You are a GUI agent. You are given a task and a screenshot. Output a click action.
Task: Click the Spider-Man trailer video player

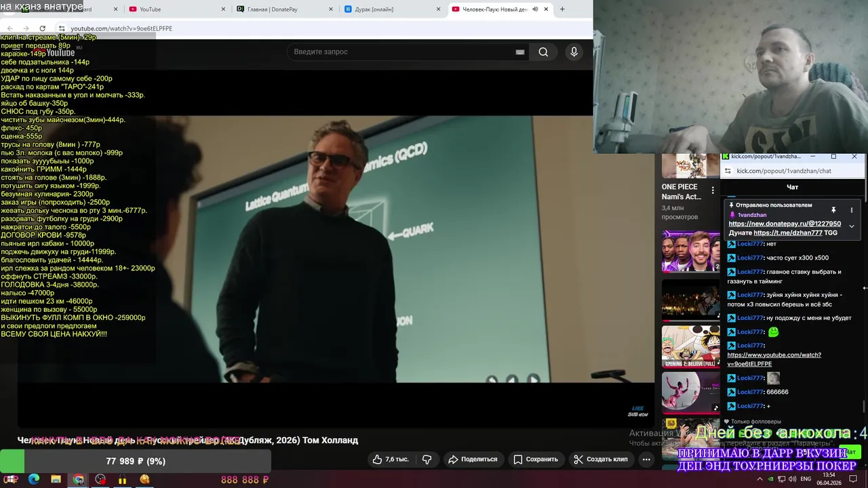click(335, 247)
